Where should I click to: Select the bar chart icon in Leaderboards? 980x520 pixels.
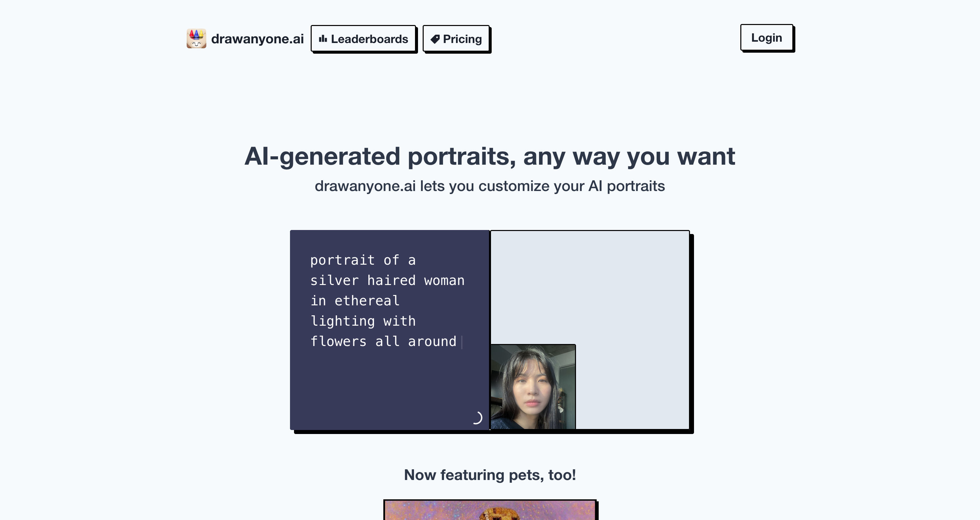pyautogui.click(x=324, y=38)
